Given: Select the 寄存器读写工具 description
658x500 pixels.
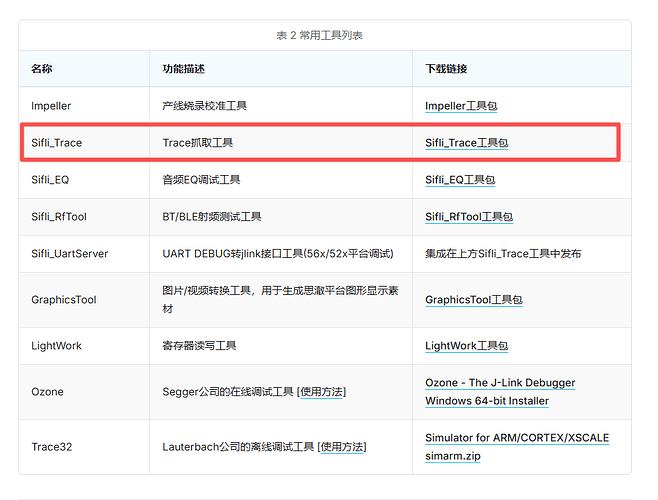Looking at the screenshot, I should [199, 346].
